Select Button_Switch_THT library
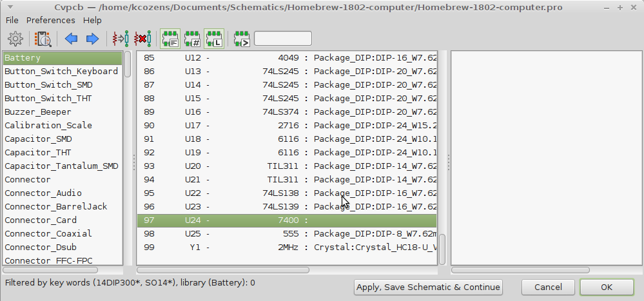The image size is (644, 301). (x=63, y=99)
